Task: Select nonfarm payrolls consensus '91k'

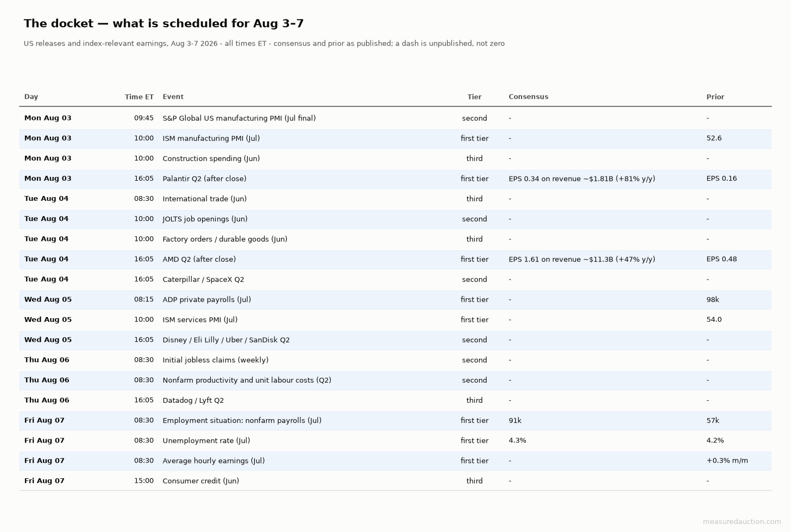Action: point(515,420)
